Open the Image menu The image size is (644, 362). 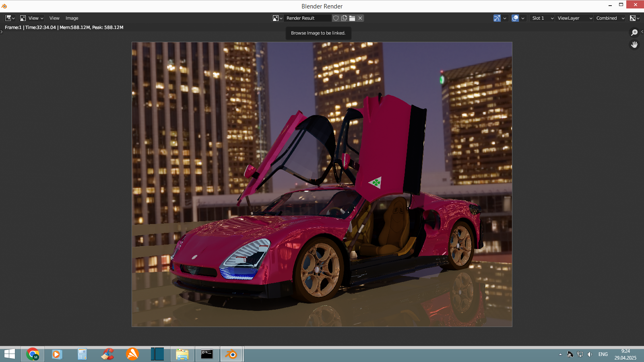(72, 18)
